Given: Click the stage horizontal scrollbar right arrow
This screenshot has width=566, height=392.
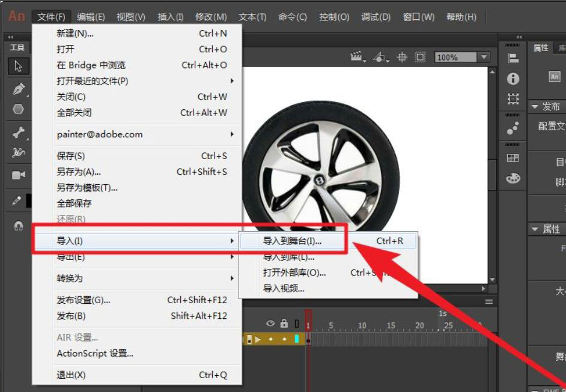Looking at the screenshot, I should pyautogui.click(x=484, y=289).
